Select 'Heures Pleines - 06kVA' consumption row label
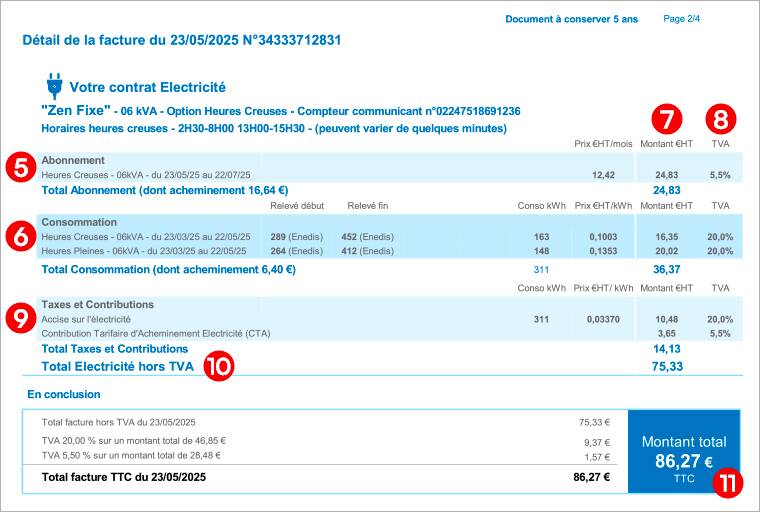The image size is (760, 512). point(144,251)
